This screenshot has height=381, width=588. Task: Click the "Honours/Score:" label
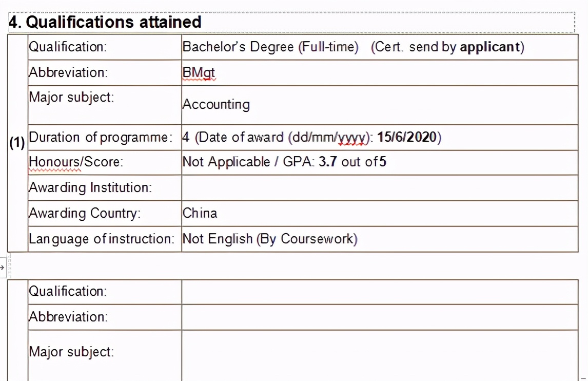point(76,162)
